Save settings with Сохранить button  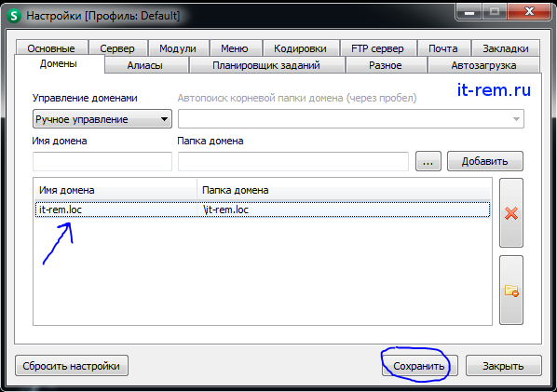point(419,366)
